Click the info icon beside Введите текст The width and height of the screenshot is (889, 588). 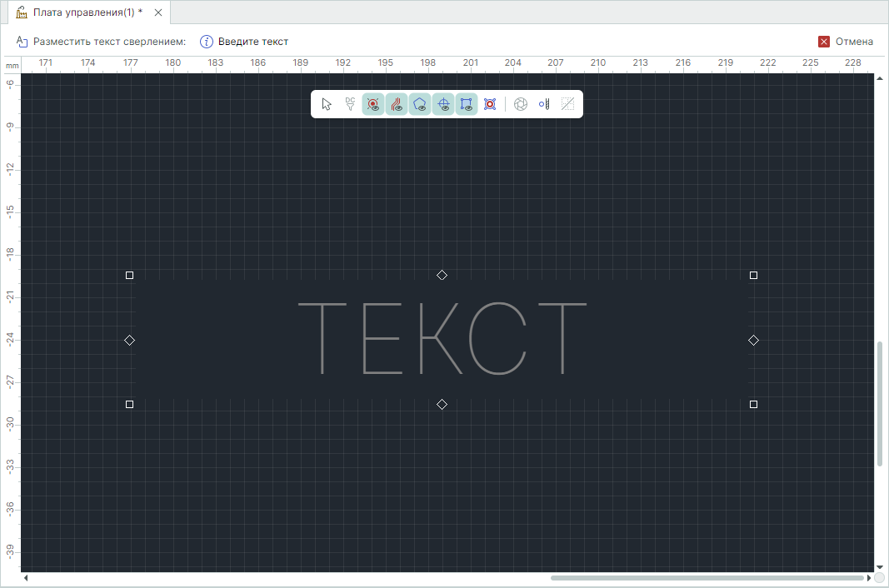click(x=207, y=42)
